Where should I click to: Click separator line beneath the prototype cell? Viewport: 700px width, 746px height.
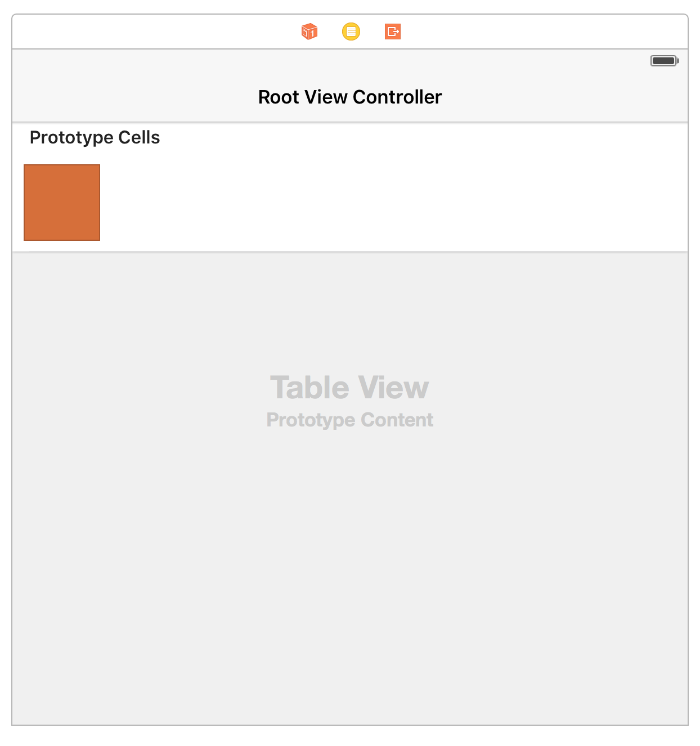(350, 252)
